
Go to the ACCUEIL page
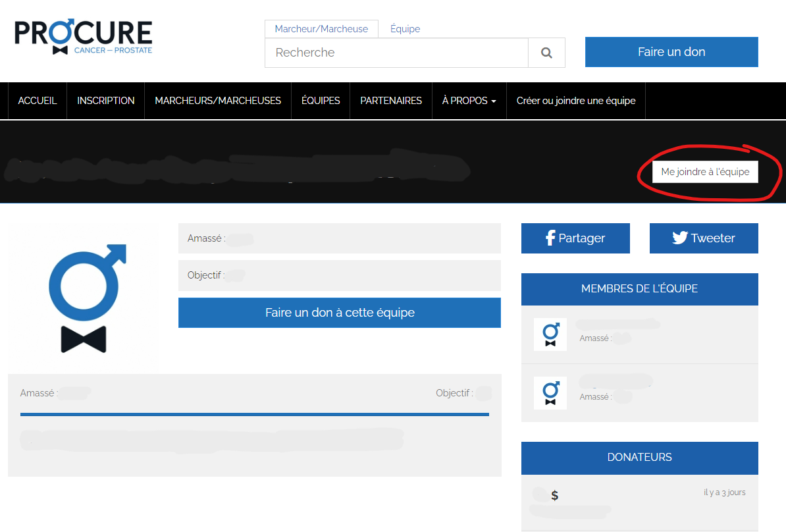[38, 101]
